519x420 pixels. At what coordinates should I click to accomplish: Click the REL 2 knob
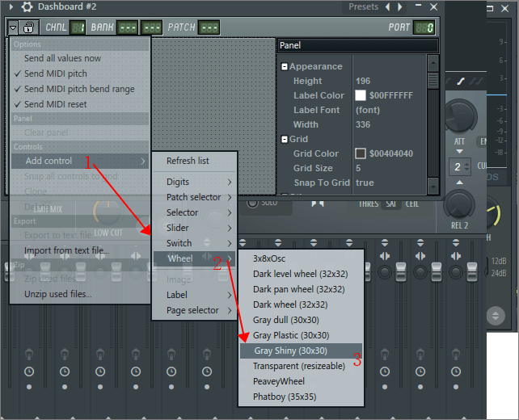460,204
